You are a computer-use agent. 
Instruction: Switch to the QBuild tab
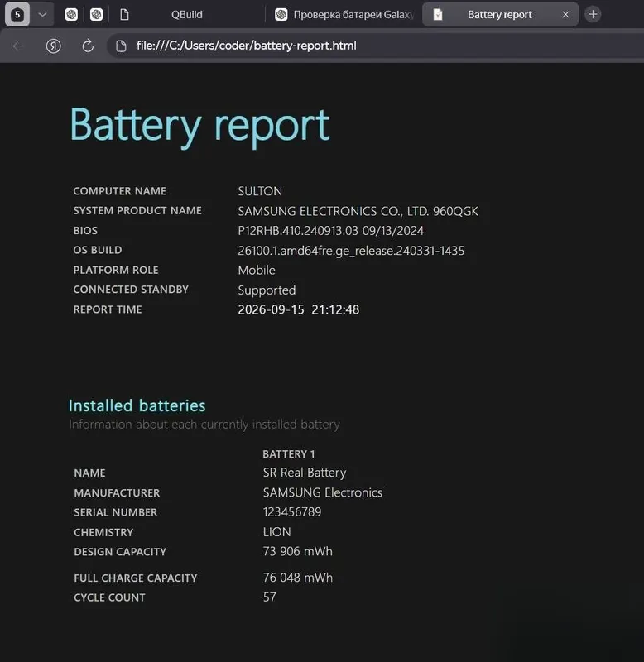point(187,14)
